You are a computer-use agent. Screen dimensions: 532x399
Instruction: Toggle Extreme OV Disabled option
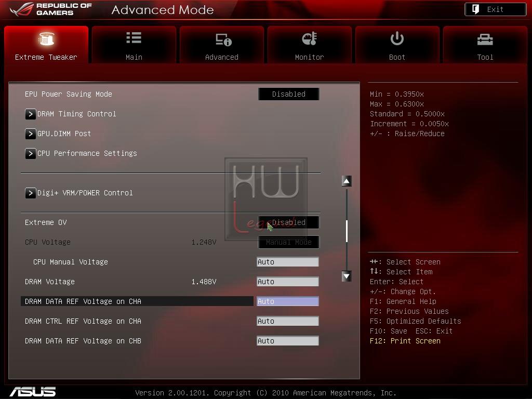[289, 222]
